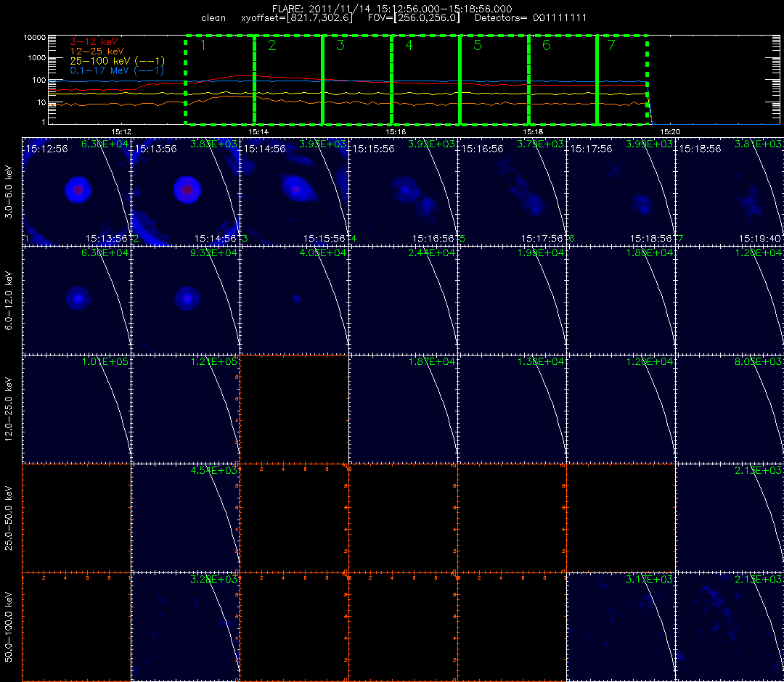This screenshot has width=784, height=682.
Task: Click the 6.0-12.0 keV row label
Action: [9, 301]
